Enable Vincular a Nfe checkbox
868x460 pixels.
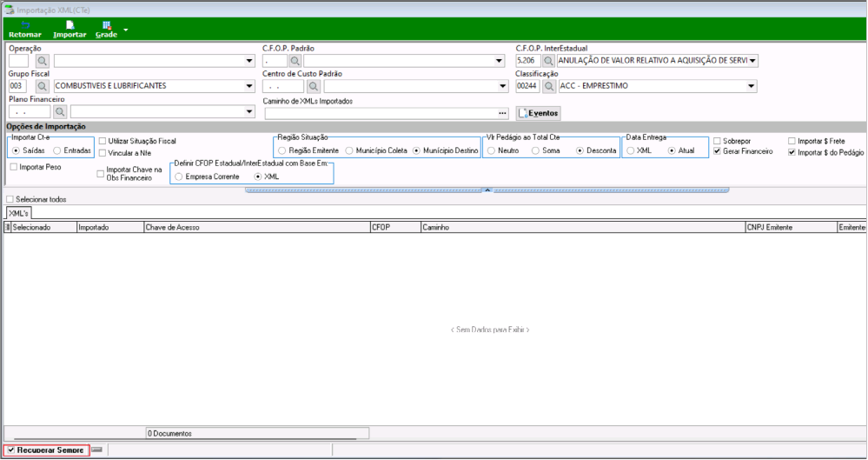pyautogui.click(x=103, y=153)
